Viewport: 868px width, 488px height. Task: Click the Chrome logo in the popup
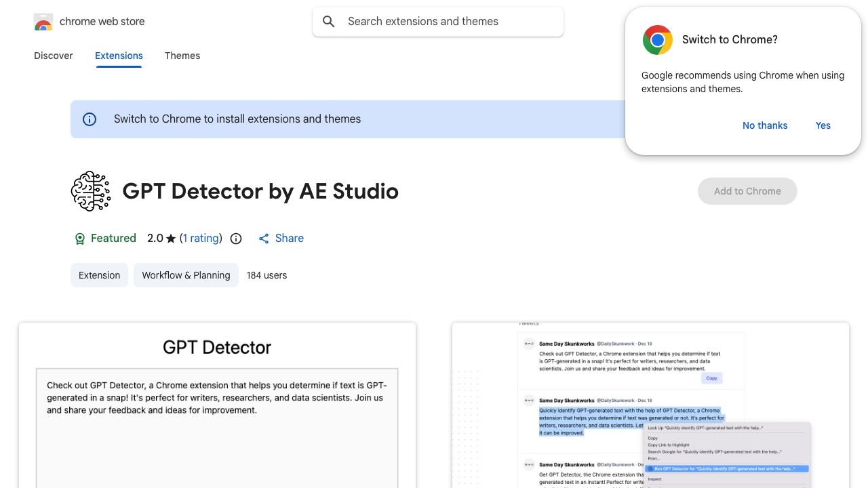(658, 40)
